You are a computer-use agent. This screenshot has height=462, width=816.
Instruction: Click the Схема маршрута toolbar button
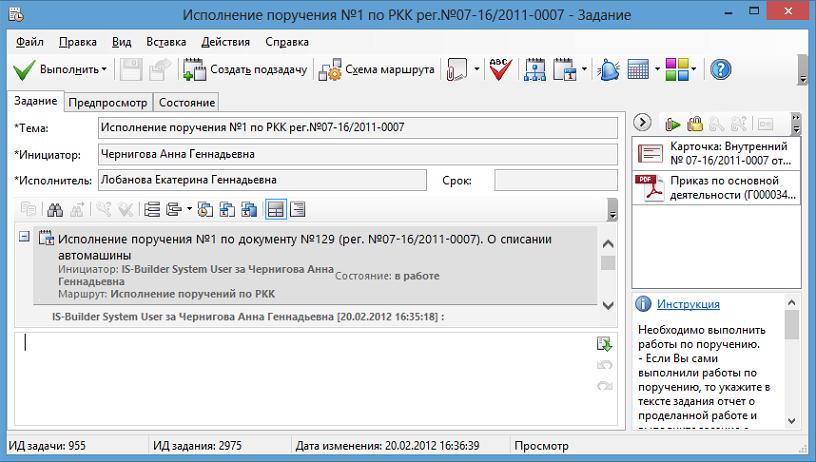pos(377,70)
